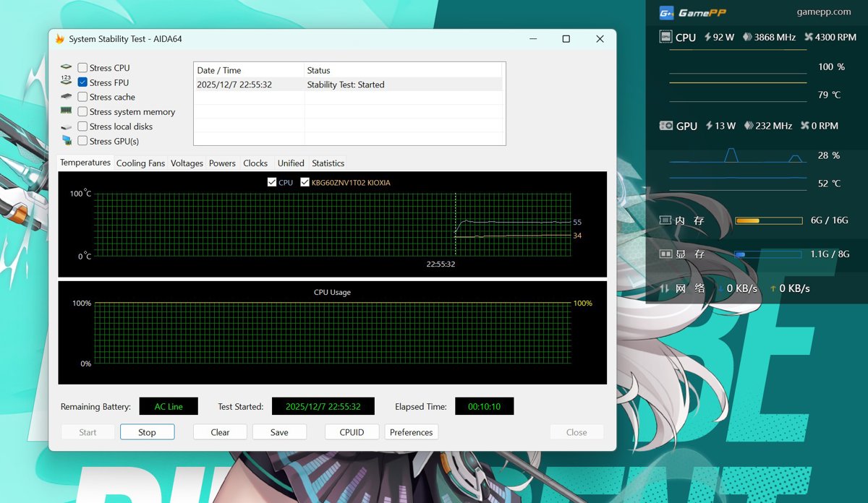
Task: Click the AIDA64 flame icon in title bar
Action: [x=61, y=38]
